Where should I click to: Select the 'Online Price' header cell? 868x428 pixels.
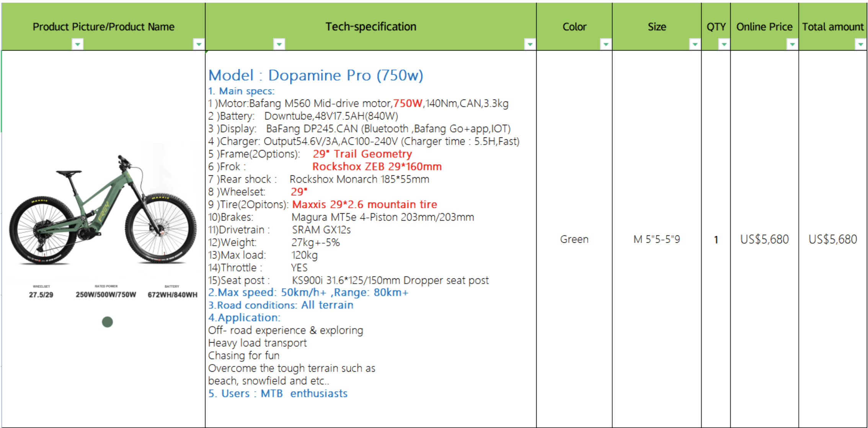click(765, 26)
